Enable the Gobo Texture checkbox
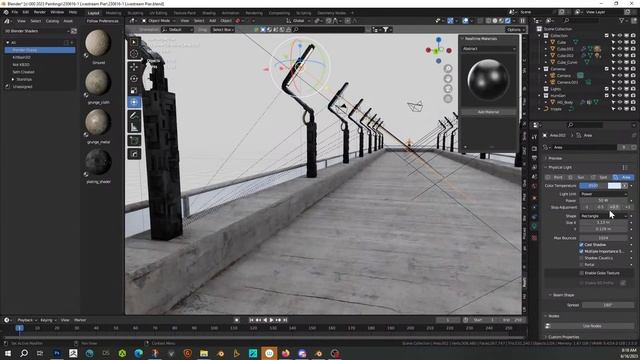This screenshot has height=360, width=640. click(581, 273)
